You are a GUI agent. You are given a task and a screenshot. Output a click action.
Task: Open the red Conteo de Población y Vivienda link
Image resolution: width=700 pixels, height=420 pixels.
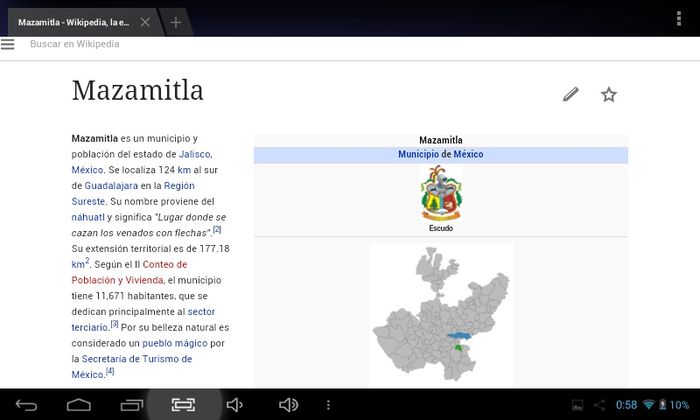(129, 272)
